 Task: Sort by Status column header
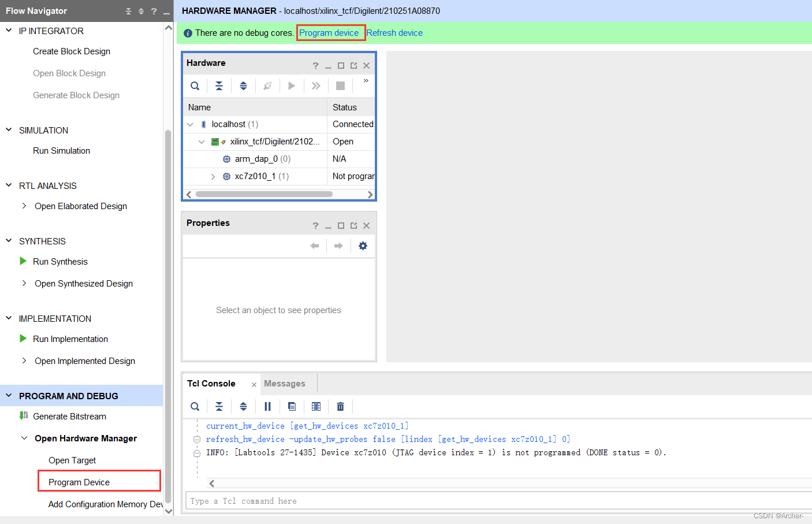tap(352, 107)
